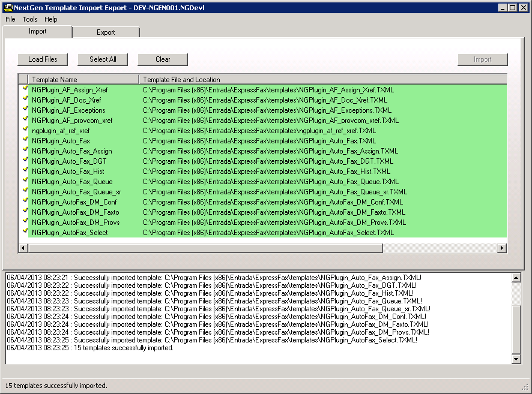Viewport: 532px width, 394px height.
Task: Select template name NGPlugin_AutoFax_DM_Conf
Action: [x=74, y=201]
